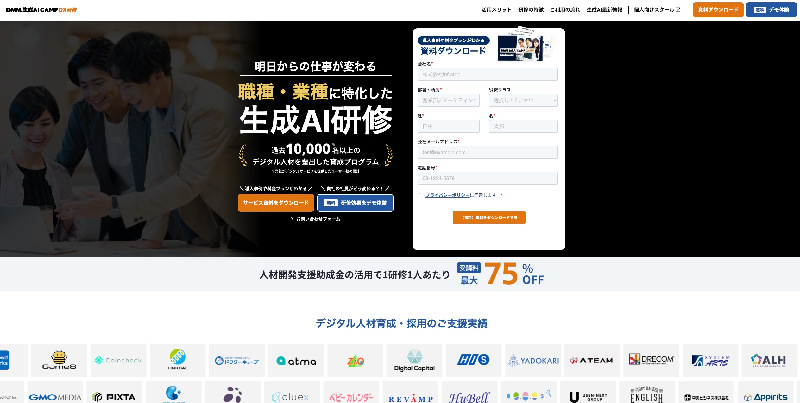Click the YADOKARI logo
The height and width of the screenshot is (403, 800).
531,360
